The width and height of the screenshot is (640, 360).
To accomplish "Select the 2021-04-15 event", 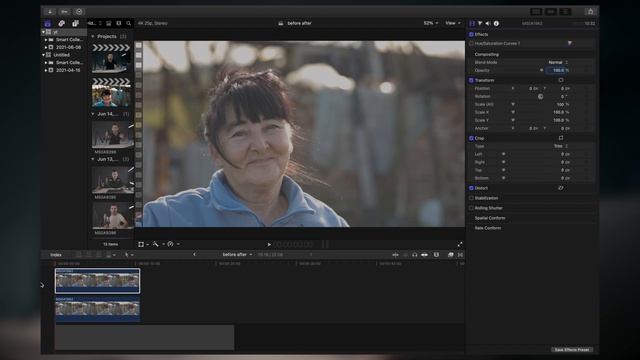I will coord(68,70).
